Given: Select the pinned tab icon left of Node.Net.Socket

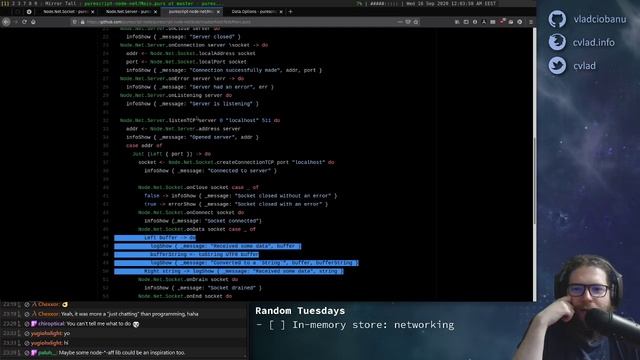Looking at the screenshot, I should [x=29, y=12].
